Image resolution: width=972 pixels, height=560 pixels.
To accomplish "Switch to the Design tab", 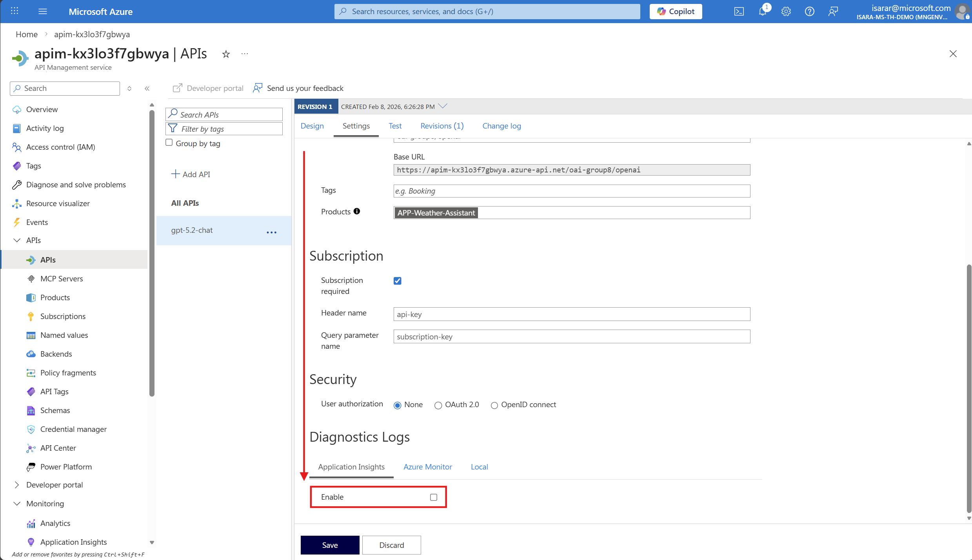I will [x=312, y=126].
